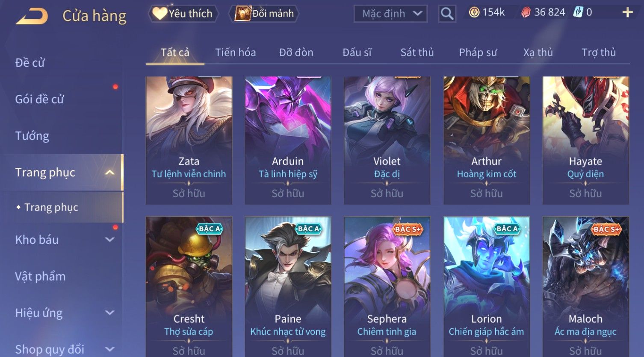Switch to the Sát thủ tab

click(417, 53)
